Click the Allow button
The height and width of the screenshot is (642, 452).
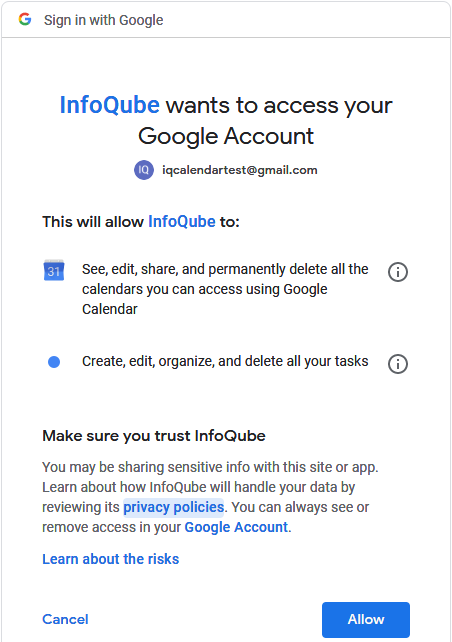(x=366, y=619)
